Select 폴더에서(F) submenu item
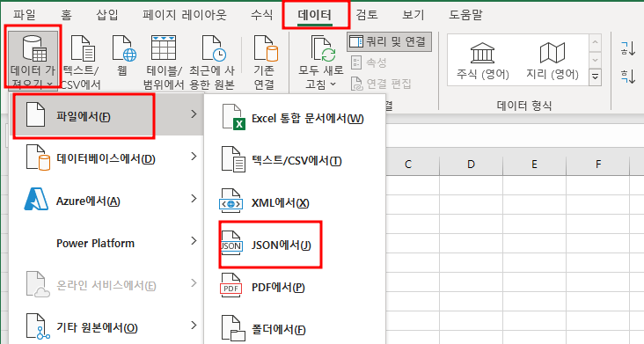Screen dimensions: 644x344 pos(295,329)
